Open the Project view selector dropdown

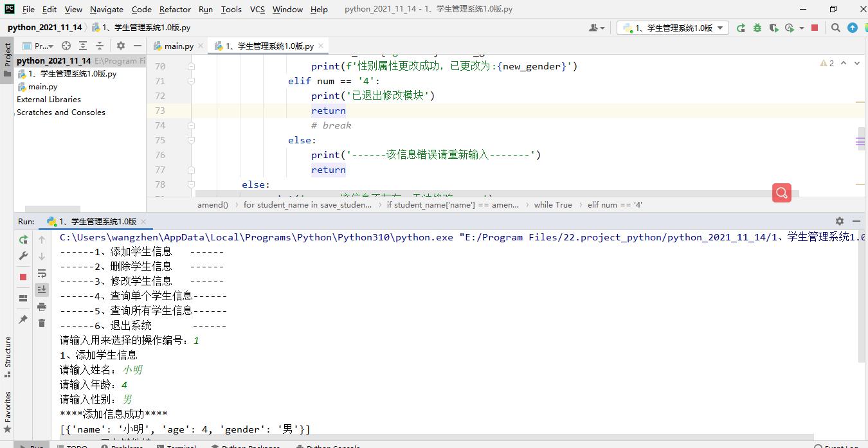tap(39, 46)
